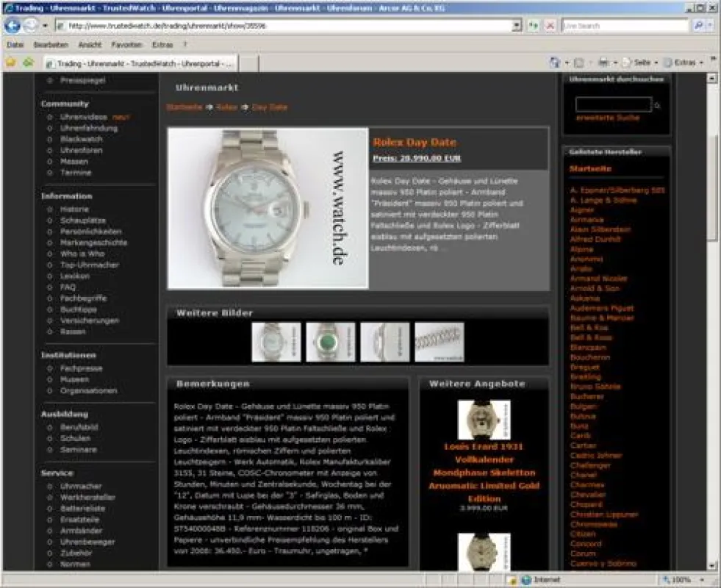Open Seminare under Ausbildung
Viewport: 721px width, 588px height.
79,450
